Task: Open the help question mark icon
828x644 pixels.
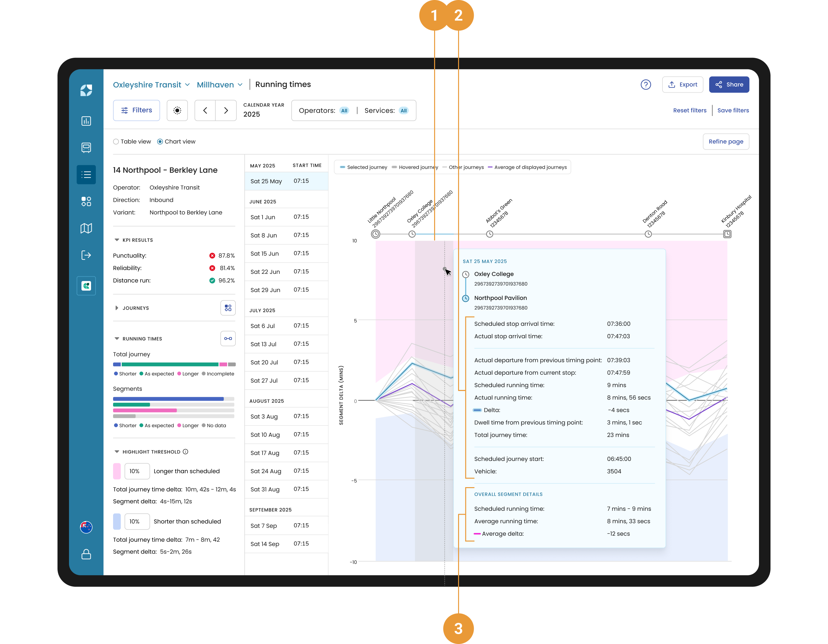Action: [x=645, y=85]
